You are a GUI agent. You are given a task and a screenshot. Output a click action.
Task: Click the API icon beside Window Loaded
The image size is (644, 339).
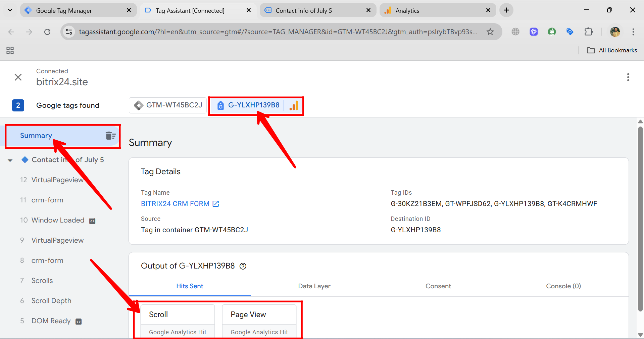[92, 221]
